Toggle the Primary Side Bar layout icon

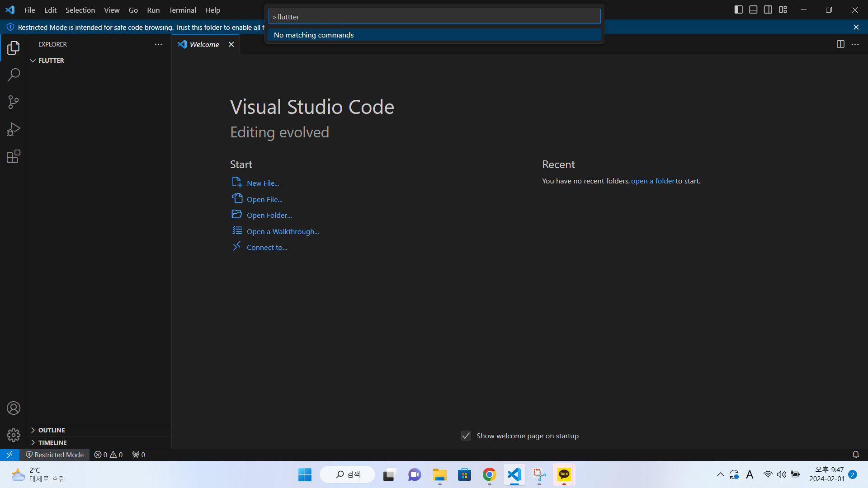pyautogui.click(x=739, y=9)
